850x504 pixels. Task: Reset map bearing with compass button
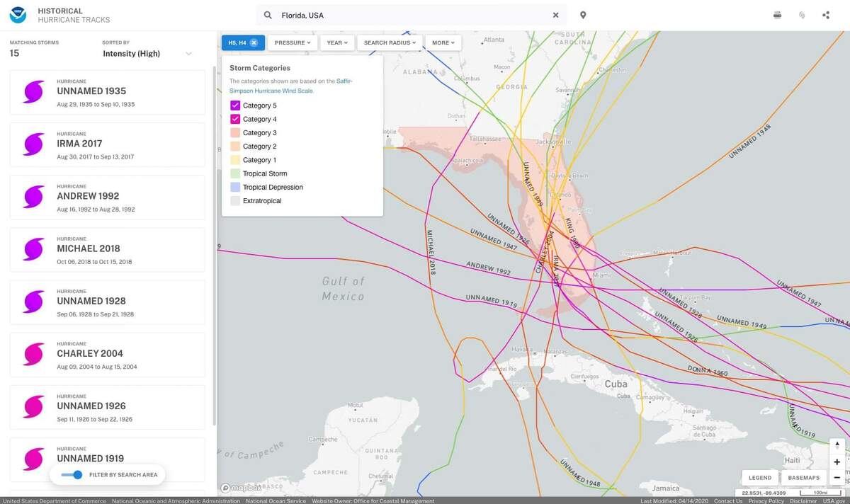click(x=837, y=446)
